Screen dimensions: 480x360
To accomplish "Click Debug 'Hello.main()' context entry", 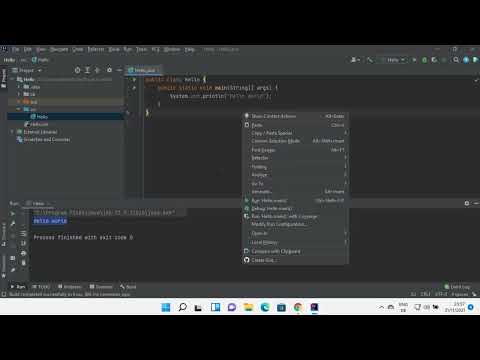I will [x=295, y=209].
